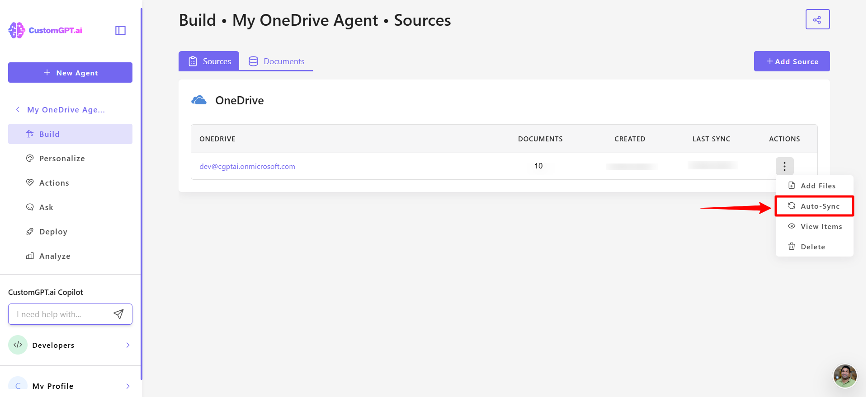Viewport: 868px width, 397px height.
Task: Click the New Agent button
Action: point(70,72)
